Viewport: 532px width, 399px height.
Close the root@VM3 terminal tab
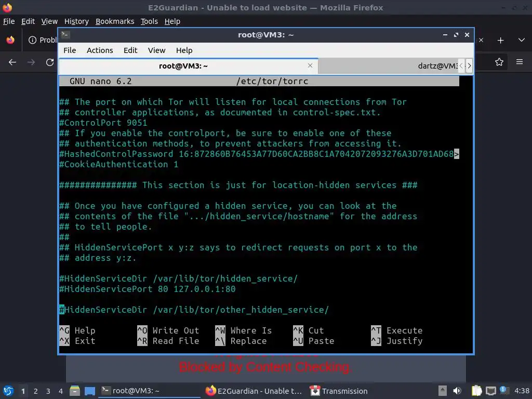(x=310, y=65)
